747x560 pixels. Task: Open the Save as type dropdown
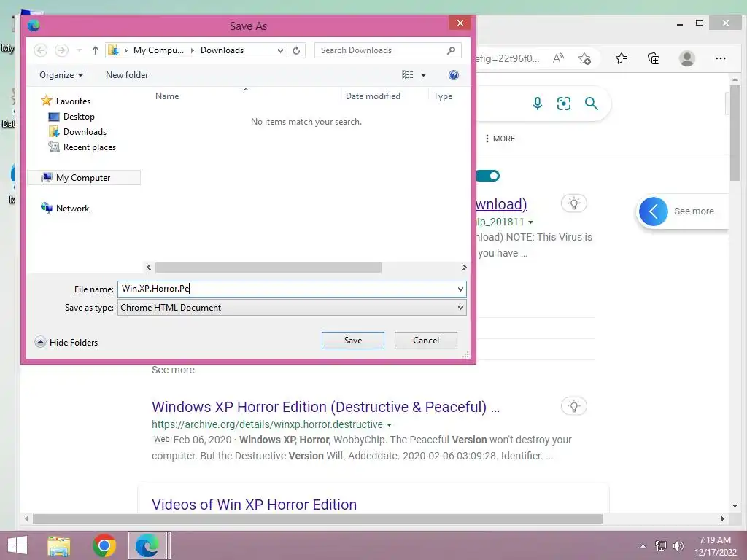[292, 308]
